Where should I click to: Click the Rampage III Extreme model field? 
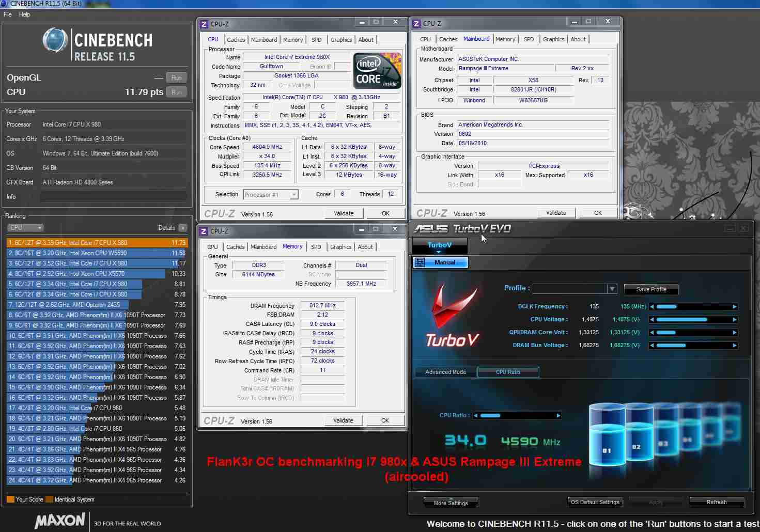pos(505,69)
